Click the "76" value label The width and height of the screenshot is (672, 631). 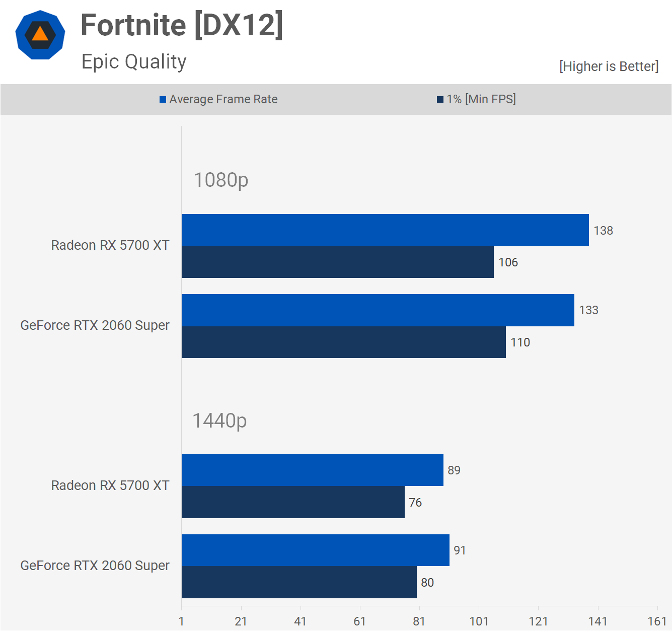pyautogui.click(x=415, y=503)
